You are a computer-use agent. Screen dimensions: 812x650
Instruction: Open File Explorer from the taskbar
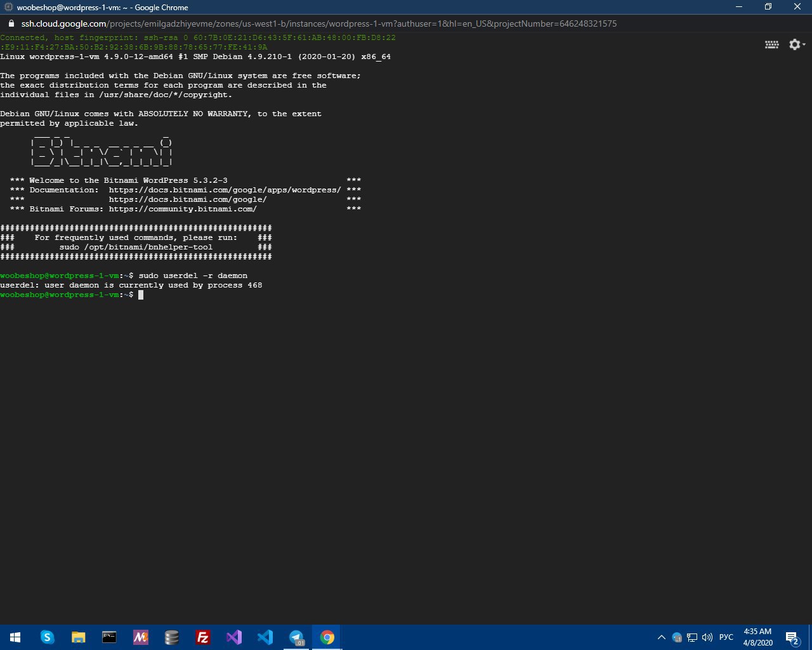click(78, 637)
